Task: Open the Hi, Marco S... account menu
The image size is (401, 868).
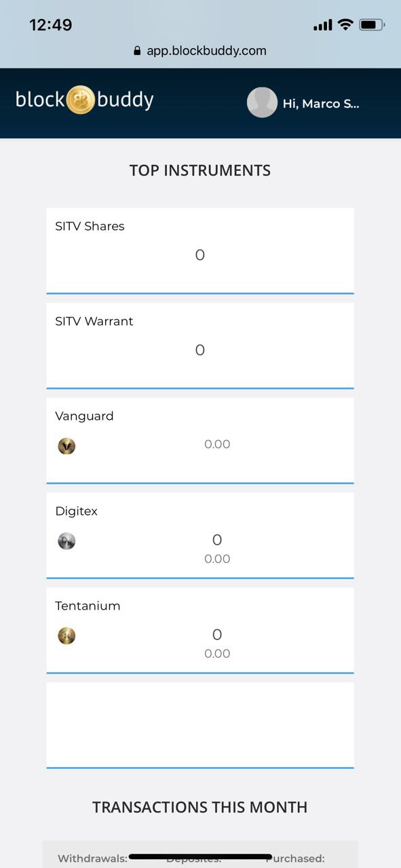Action: (x=321, y=104)
